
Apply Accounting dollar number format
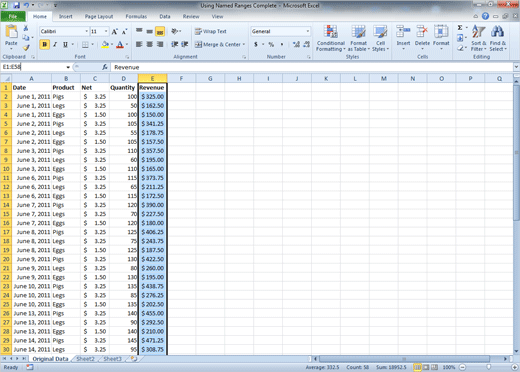(256, 44)
